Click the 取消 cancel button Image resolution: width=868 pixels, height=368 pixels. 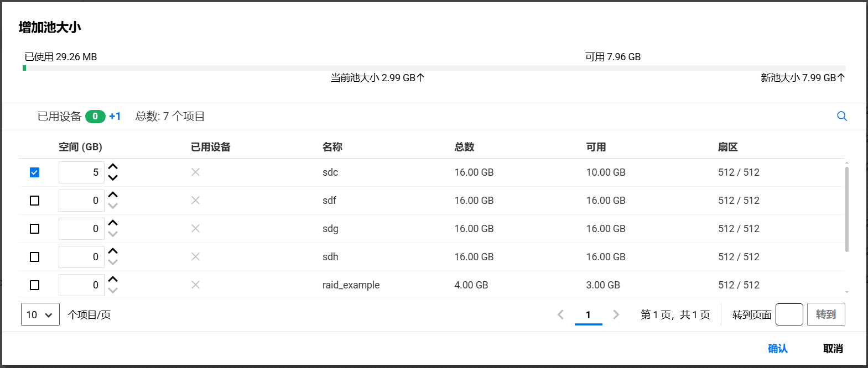pos(833,349)
